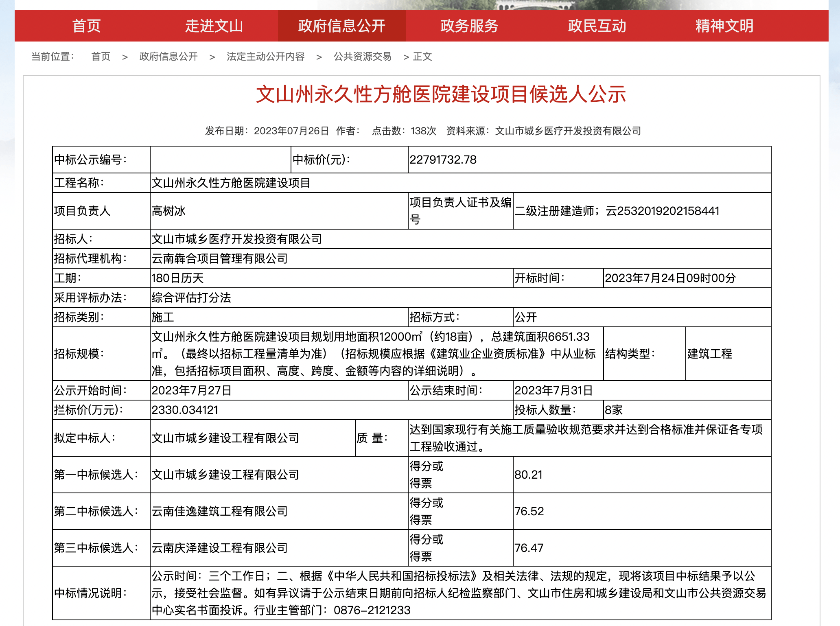
Task: Click the agency 云南犇合项目管理有限公司 cell
Action: (460, 258)
